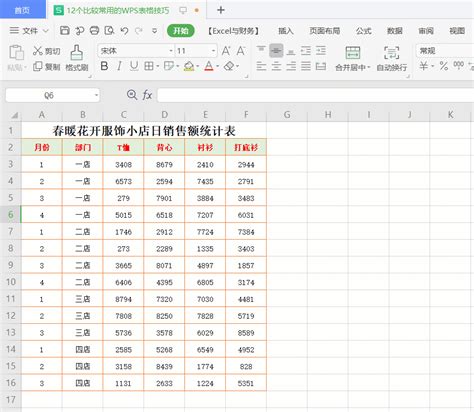Click the increase font size icon
The height and width of the screenshot is (412, 474).
[x=226, y=51]
